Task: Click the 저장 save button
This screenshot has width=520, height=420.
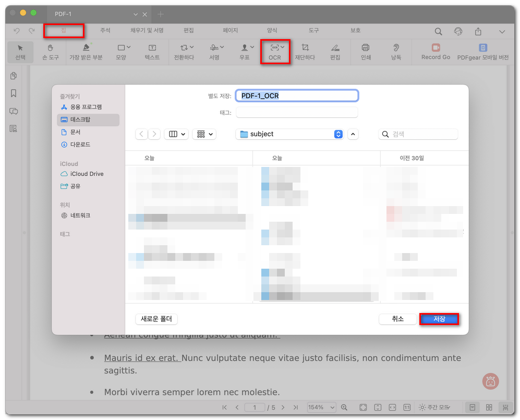Action: pyautogui.click(x=440, y=319)
